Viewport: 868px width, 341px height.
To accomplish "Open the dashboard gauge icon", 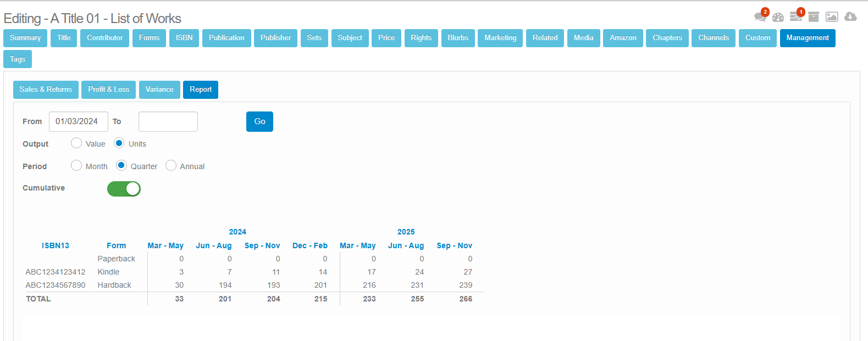I will [x=778, y=17].
